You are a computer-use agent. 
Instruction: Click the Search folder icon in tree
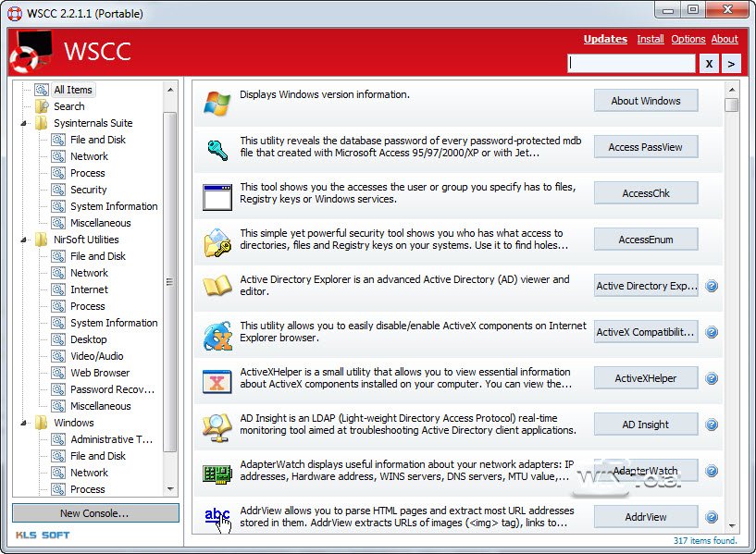coord(42,106)
